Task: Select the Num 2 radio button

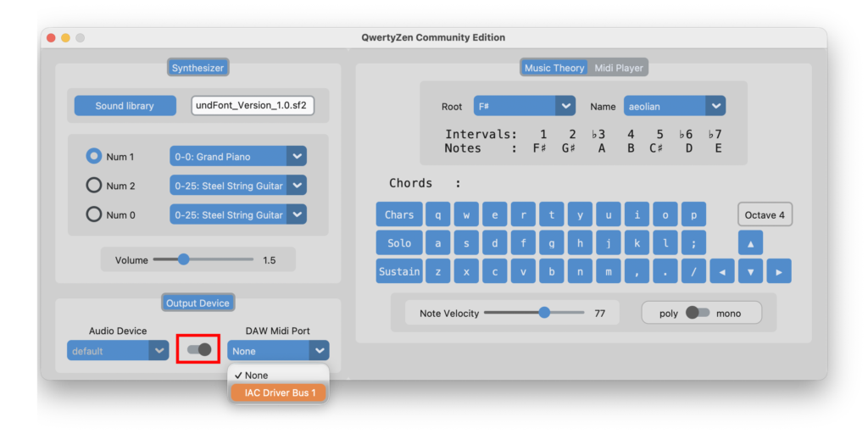Action: (x=94, y=186)
